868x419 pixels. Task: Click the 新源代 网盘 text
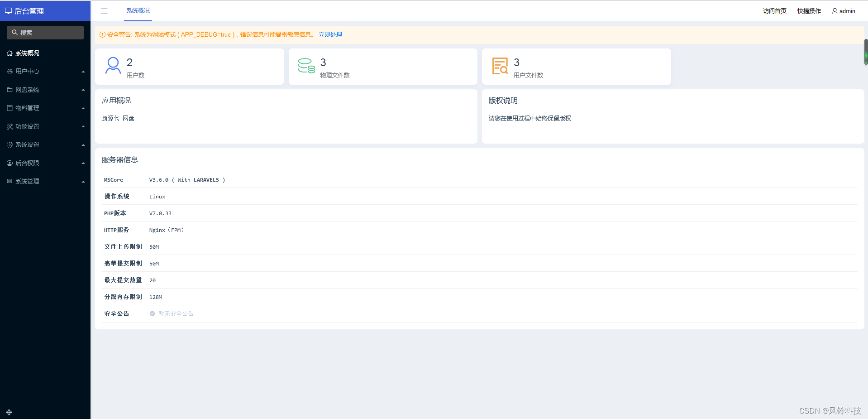118,118
